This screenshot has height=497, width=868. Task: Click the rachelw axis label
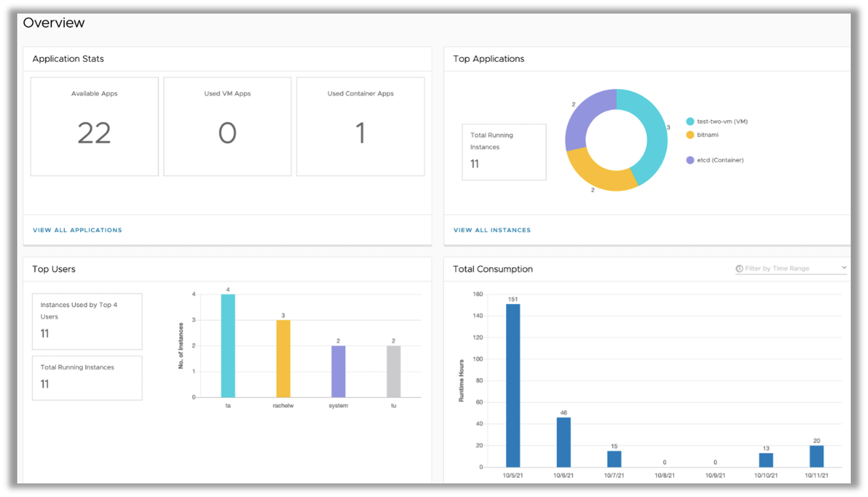click(283, 406)
